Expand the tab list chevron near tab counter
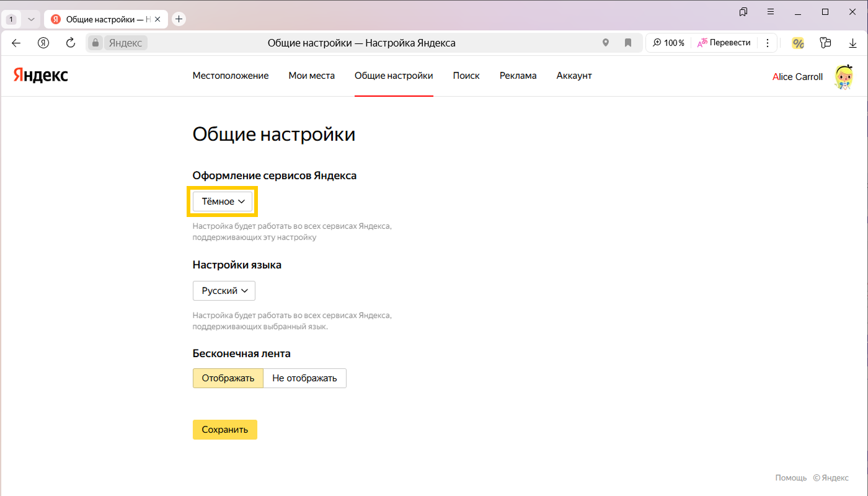 (31, 19)
